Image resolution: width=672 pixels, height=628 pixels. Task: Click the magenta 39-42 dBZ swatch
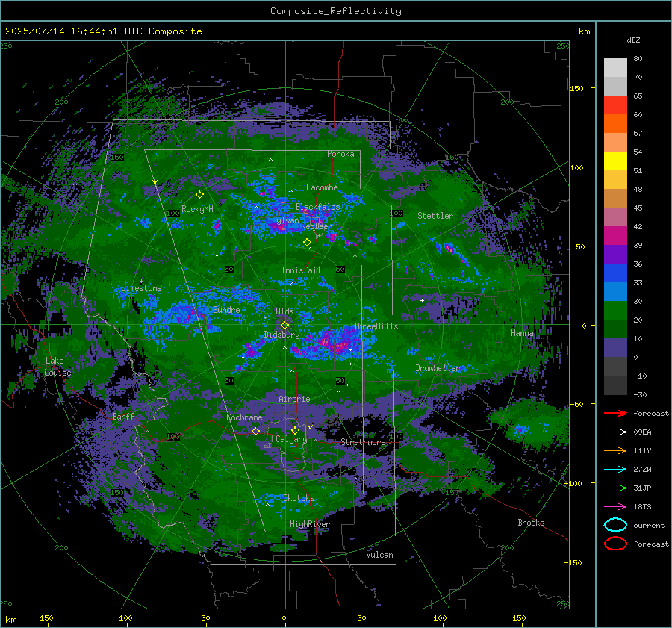tap(615, 236)
